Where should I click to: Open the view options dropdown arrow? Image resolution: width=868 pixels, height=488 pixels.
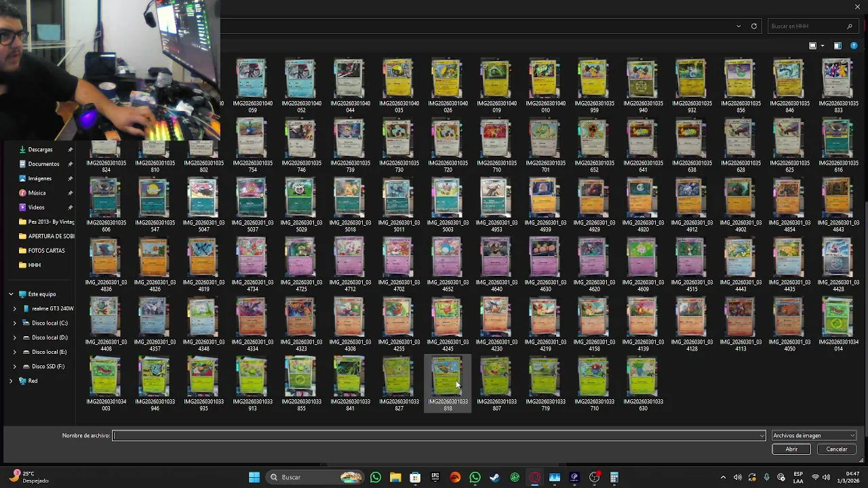823,46
